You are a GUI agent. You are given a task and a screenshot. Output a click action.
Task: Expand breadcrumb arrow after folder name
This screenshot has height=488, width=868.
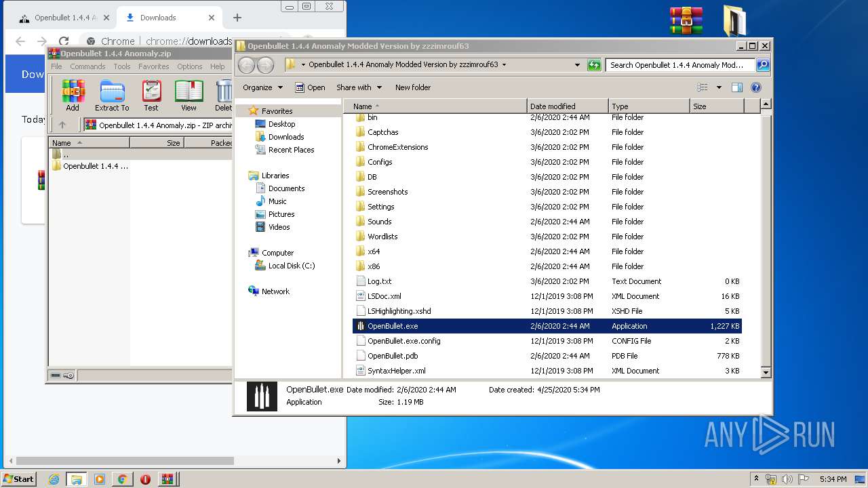504,65
